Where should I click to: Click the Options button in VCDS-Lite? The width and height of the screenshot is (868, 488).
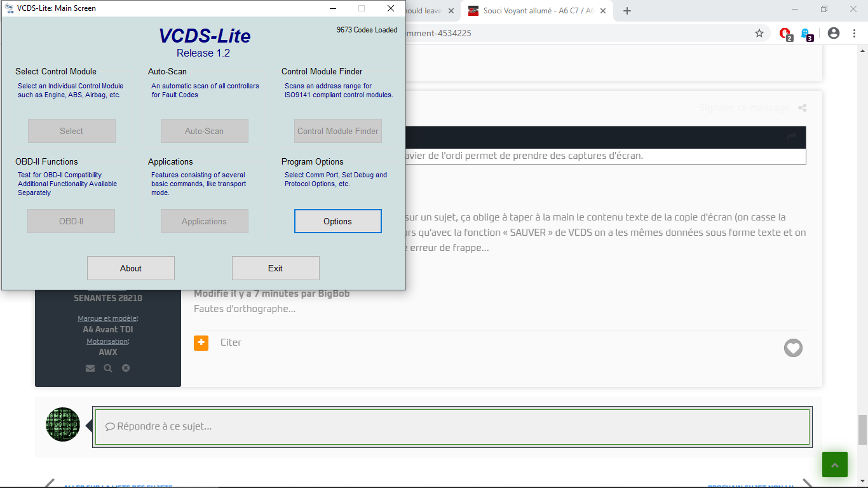pyautogui.click(x=337, y=221)
